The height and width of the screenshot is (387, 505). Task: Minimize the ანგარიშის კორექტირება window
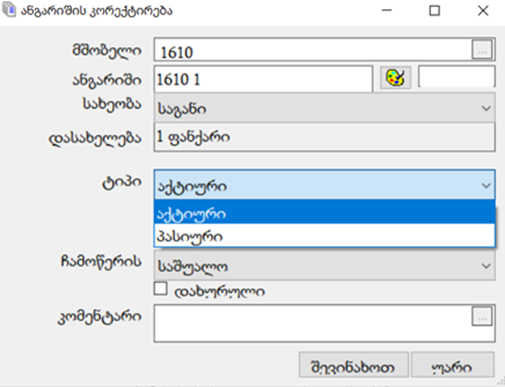(x=387, y=10)
